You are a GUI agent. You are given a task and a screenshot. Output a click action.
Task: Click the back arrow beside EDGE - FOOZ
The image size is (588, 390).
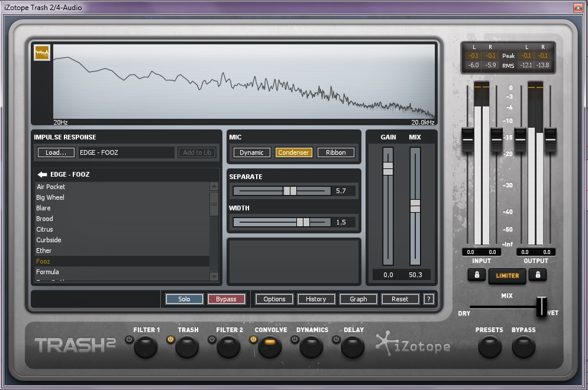42,175
